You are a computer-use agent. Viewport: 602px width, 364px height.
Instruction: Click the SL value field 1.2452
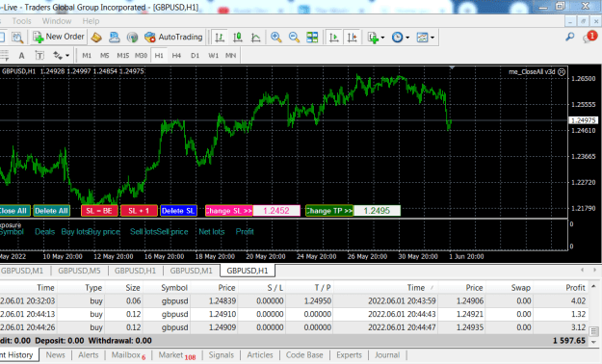[276, 211]
